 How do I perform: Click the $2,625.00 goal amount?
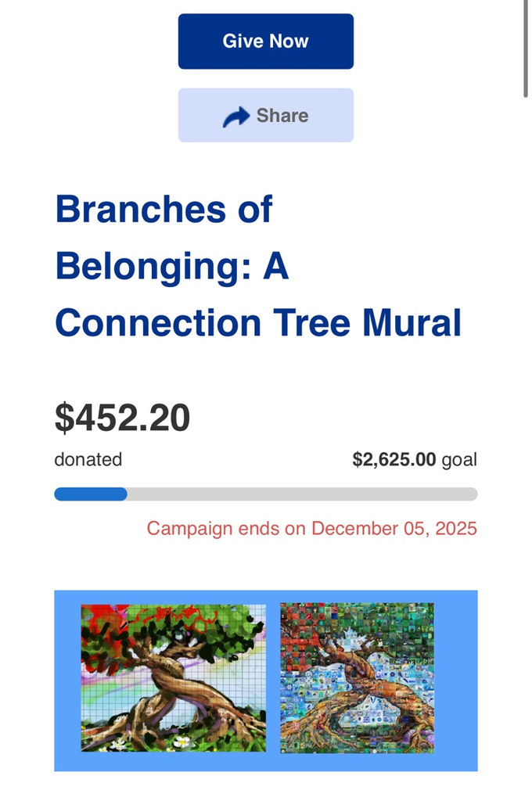(x=394, y=460)
